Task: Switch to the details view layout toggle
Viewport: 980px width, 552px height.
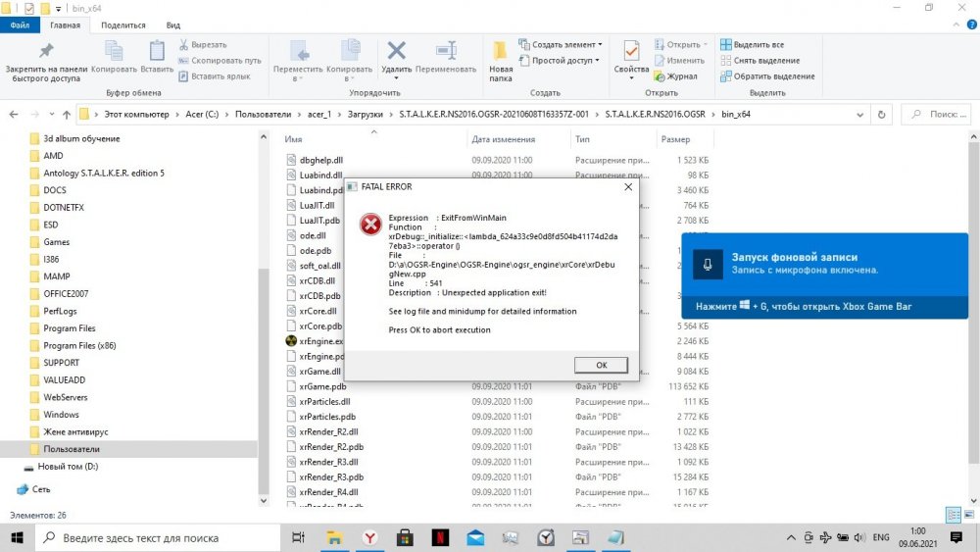Action: click(952, 515)
